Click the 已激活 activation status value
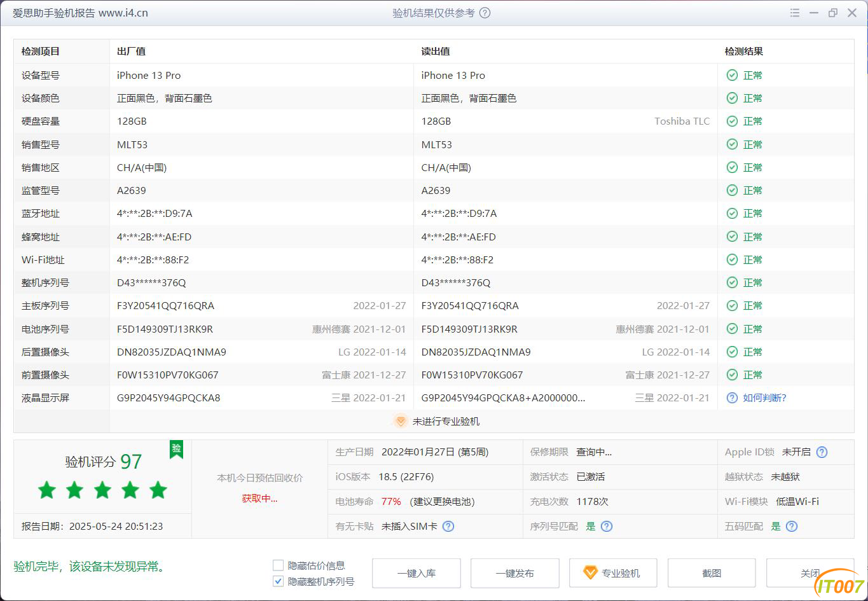The image size is (868, 601). (591, 476)
